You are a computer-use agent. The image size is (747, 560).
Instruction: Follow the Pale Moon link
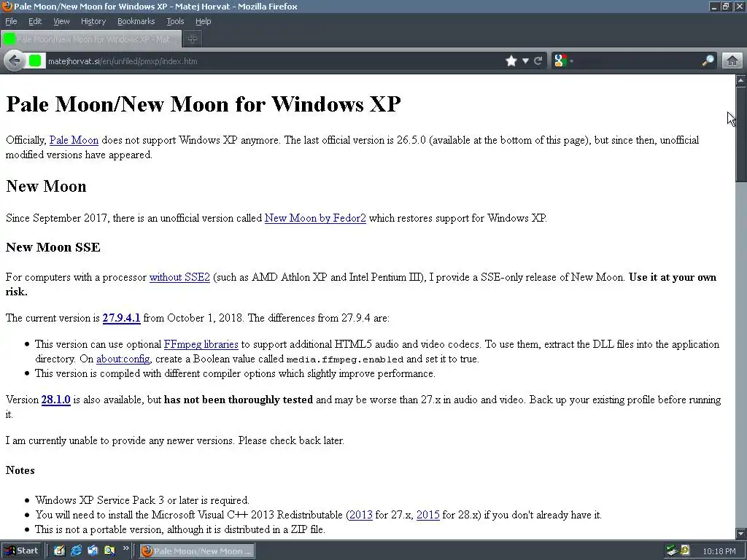[74, 140]
